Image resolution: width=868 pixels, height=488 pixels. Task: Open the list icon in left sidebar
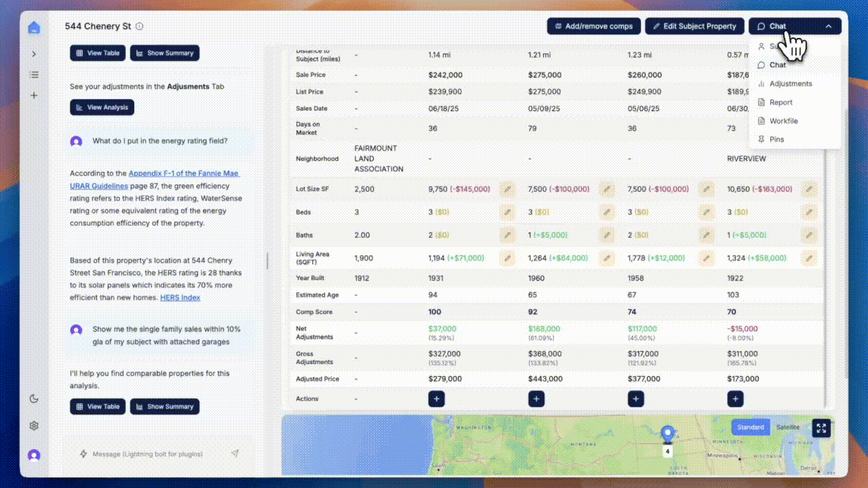coord(34,75)
